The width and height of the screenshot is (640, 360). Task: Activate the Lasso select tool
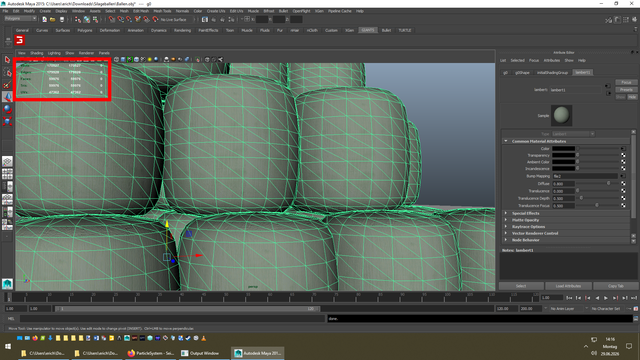7,72
